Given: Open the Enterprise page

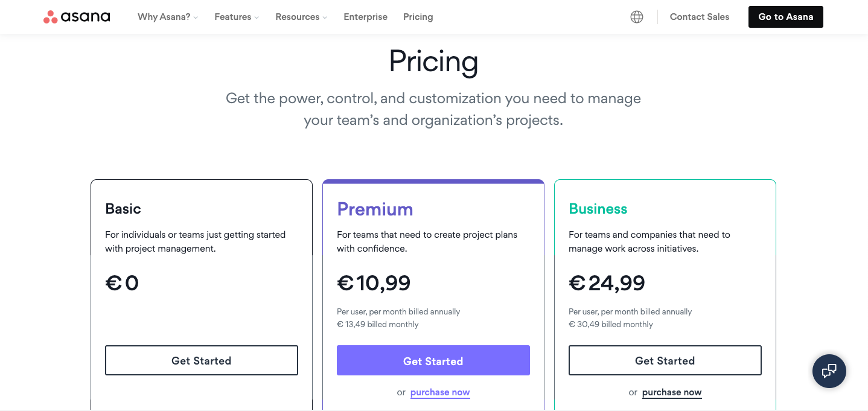Looking at the screenshot, I should coord(366,17).
